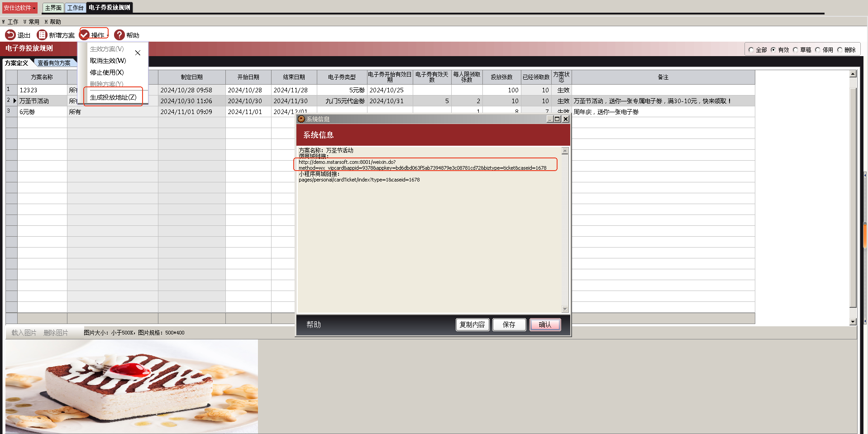Select the 全部 radio filter
This screenshot has height=434, width=868.
pos(751,50)
